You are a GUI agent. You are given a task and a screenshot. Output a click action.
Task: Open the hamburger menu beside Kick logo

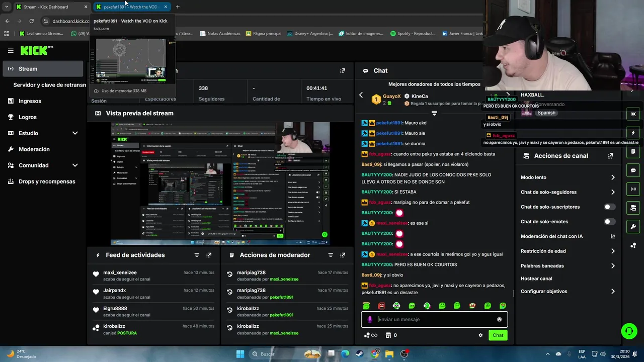coord(11,51)
